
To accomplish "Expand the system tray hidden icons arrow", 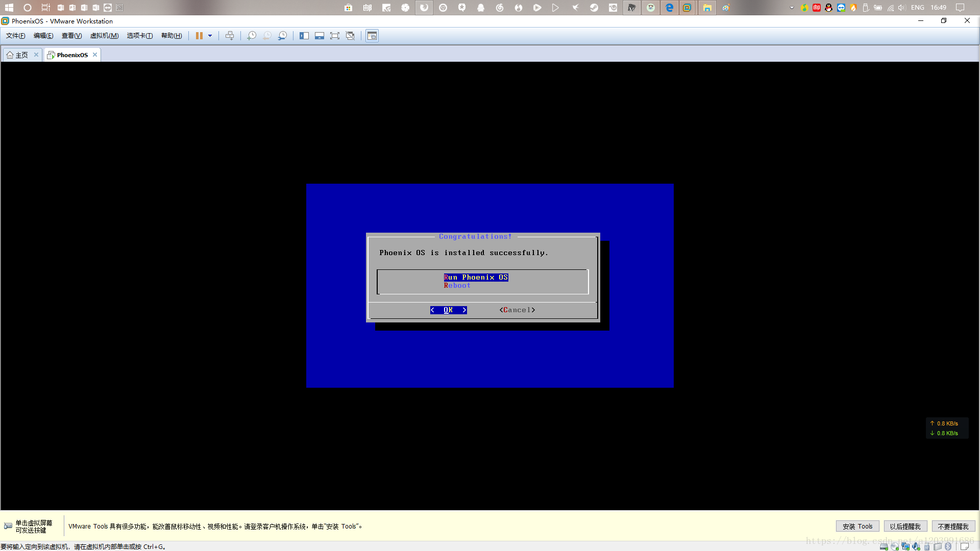I will pos(792,8).
